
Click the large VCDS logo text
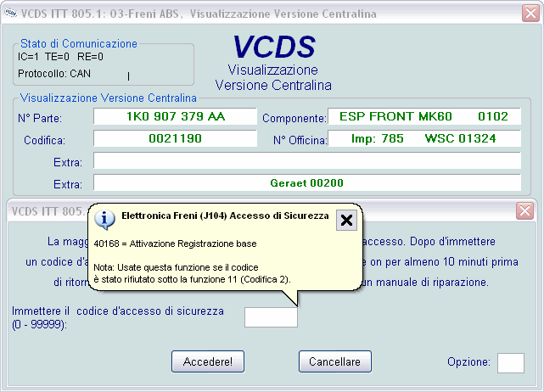[x=274, y=47]
